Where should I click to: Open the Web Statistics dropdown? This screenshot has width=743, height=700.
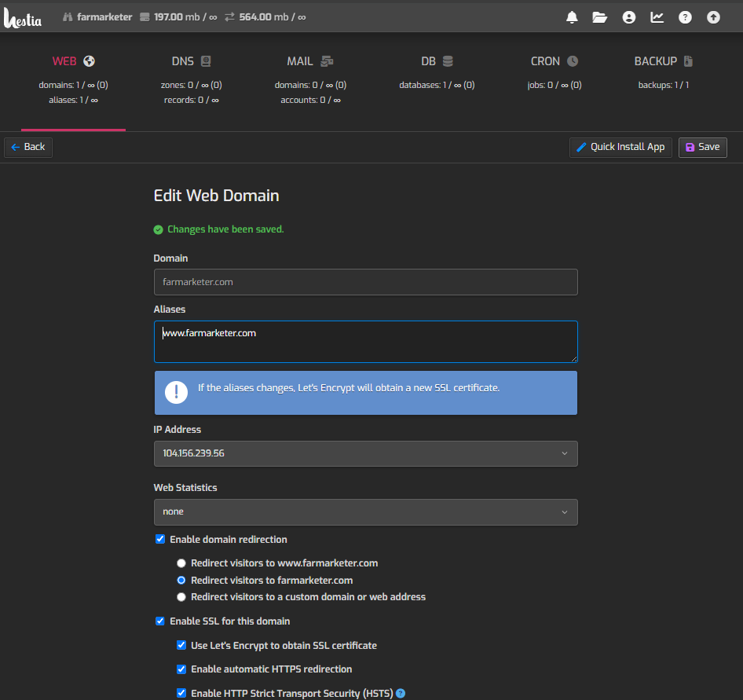366,512
